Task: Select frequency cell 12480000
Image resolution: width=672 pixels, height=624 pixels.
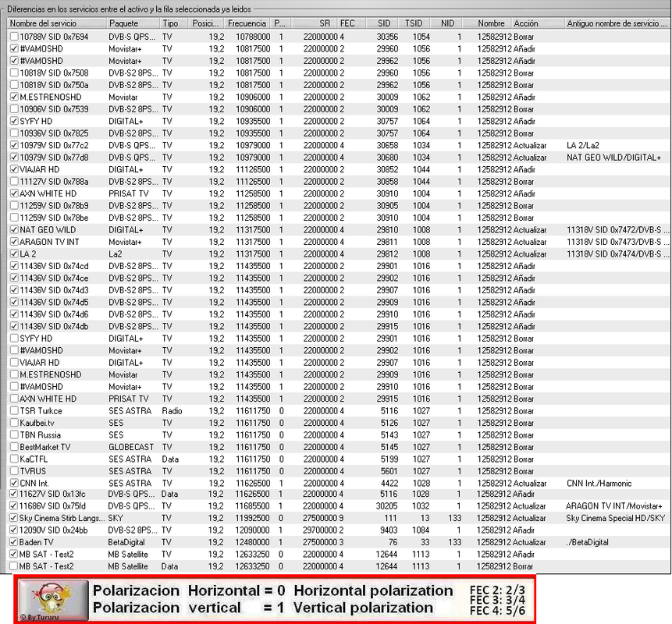Action: tap(252, 542)
